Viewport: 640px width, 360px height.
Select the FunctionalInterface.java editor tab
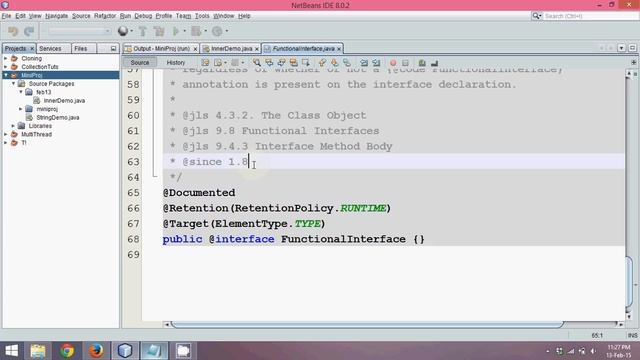tap(303, 49)
